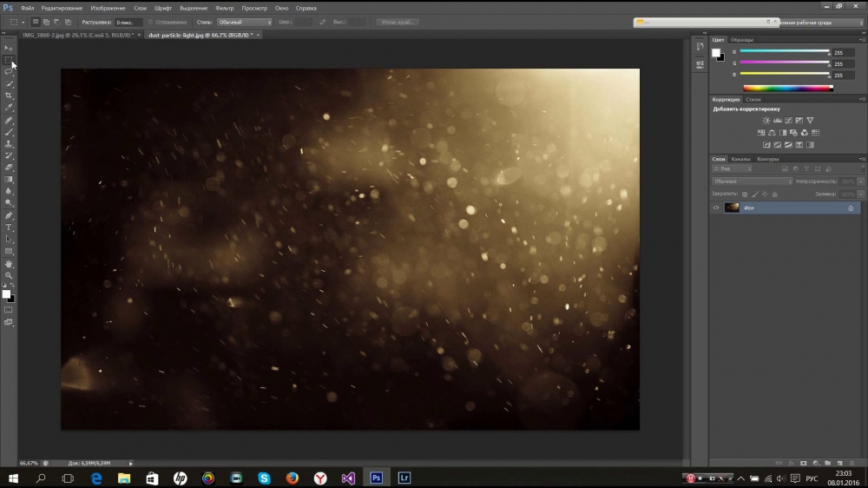The width and height of the screenshot is (868, 488).
Task: Open the Фильтр menu
Action: (x=224, y=9)
